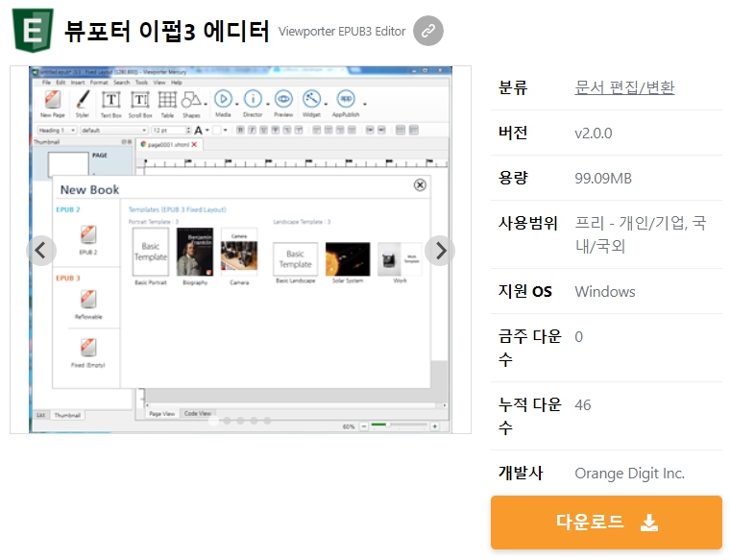
Task: Click the v2.0.0 version value
Action: [x=594, y=134]
